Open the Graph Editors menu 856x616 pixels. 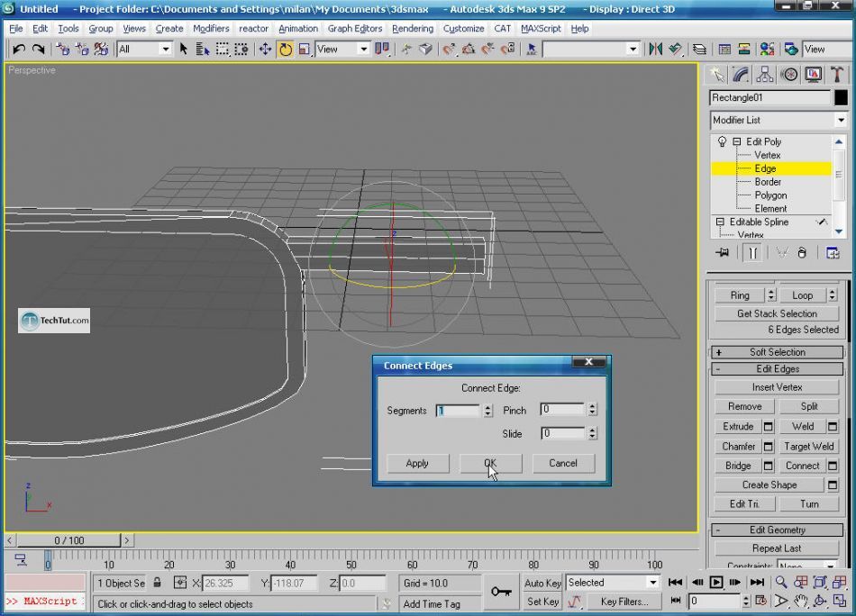[x=355, y=29]
